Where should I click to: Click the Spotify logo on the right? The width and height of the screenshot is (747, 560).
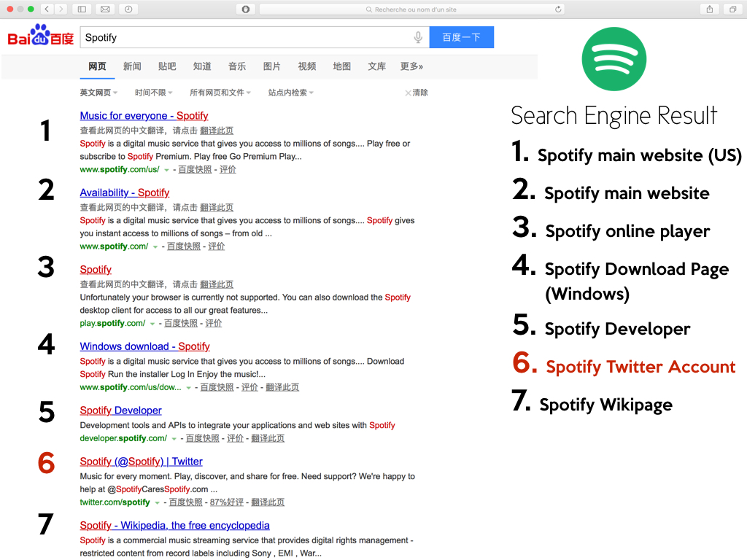[614, 60]
